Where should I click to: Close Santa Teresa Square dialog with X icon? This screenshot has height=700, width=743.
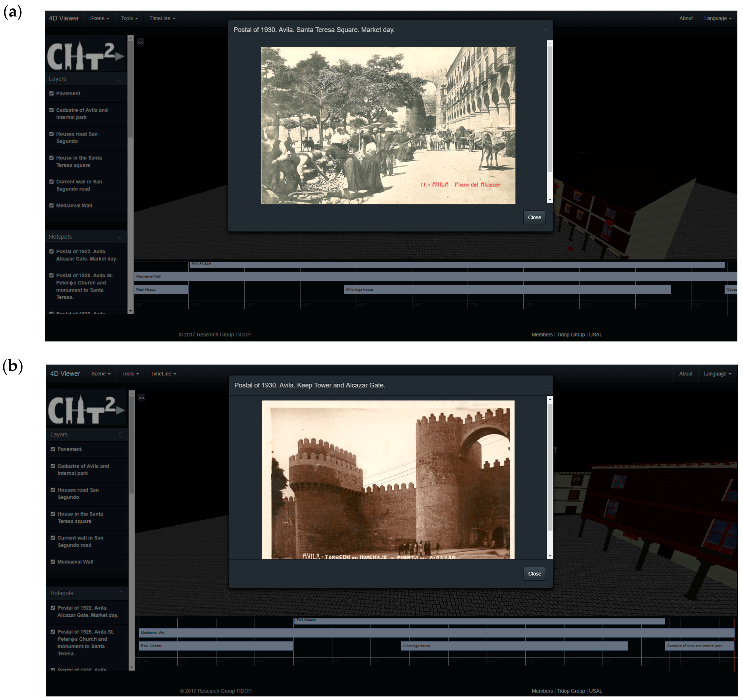coord(545,30)
